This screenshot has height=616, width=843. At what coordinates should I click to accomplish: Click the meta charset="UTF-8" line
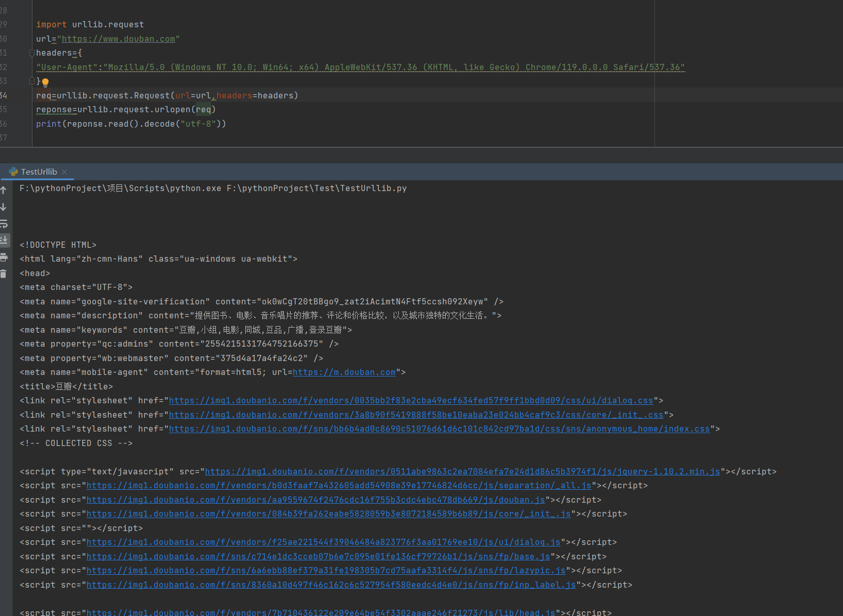(76, 287)
